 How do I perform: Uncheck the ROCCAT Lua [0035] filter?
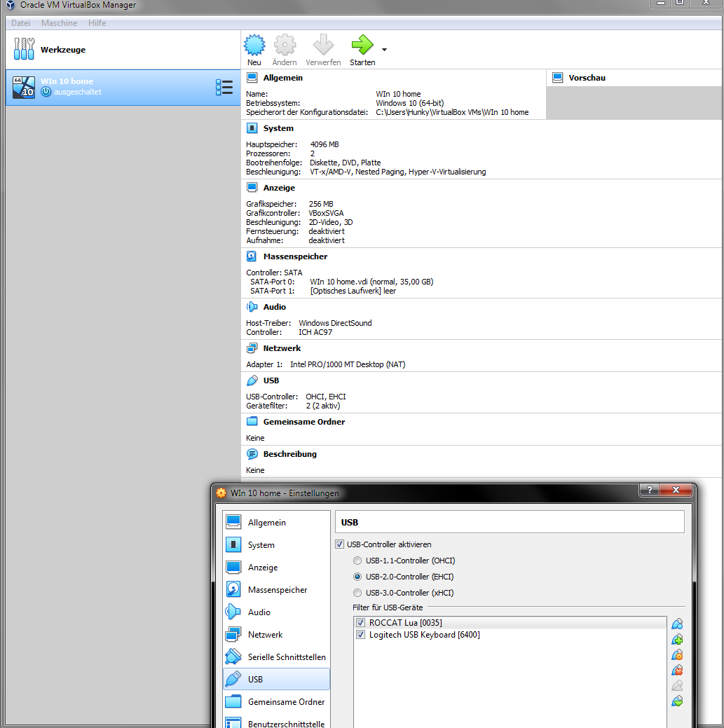[x=360, y=623]
